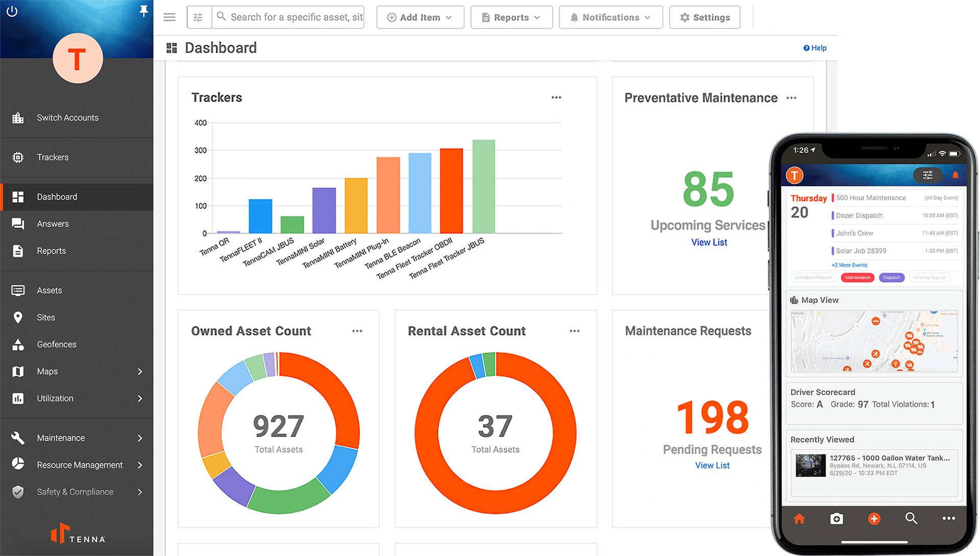Click the Switch Accounts building icon
Screen dimensions: 980x556
click(18, 118)
